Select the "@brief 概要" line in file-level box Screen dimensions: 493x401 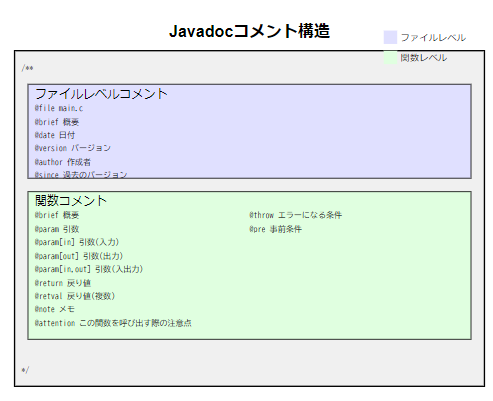coord(57,122)
